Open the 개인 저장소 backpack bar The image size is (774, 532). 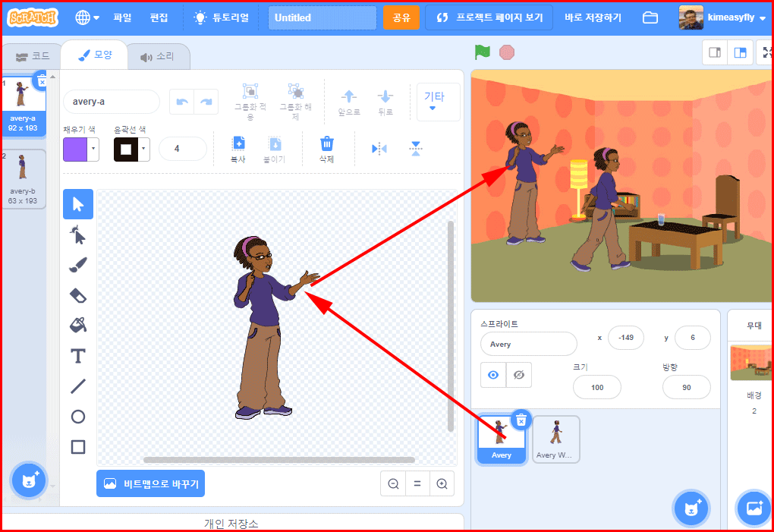point(231,523)
